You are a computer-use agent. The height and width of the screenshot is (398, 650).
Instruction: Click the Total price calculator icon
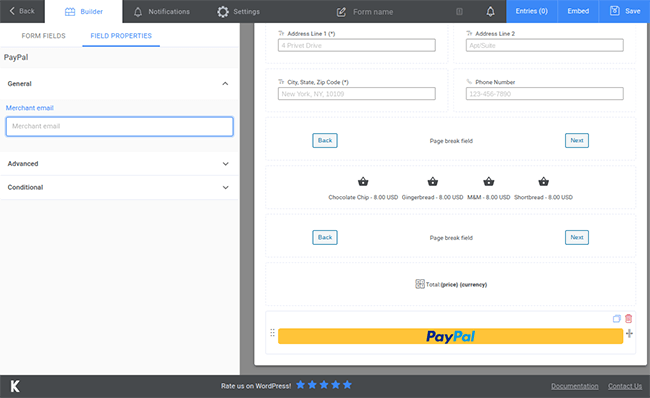(x=420, y=284)
